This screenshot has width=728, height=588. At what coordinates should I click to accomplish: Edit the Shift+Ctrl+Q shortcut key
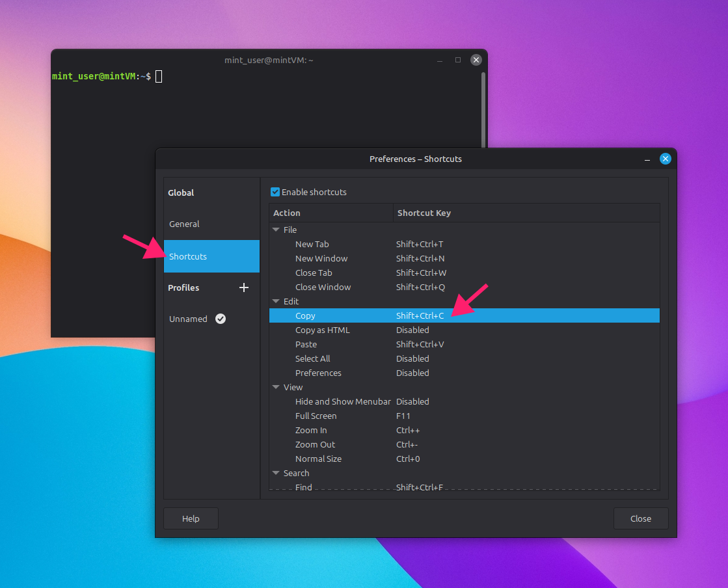421,287
